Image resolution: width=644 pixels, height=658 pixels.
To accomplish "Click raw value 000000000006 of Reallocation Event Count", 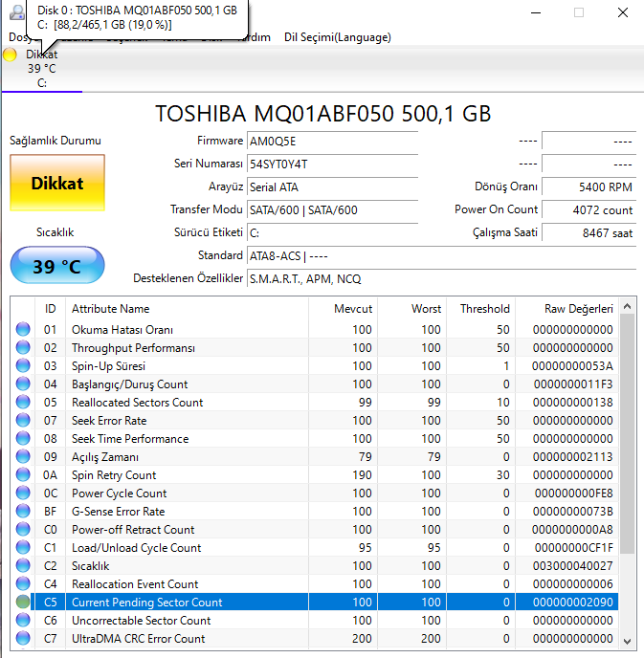I will click(x=572, y=584).
